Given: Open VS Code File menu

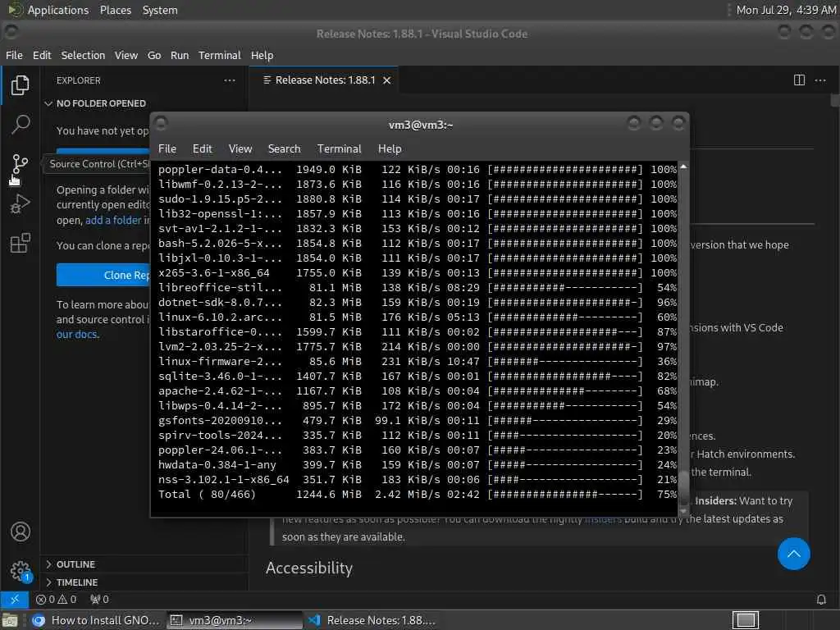Looking at the screenshot, I should (x=14, y=55).
